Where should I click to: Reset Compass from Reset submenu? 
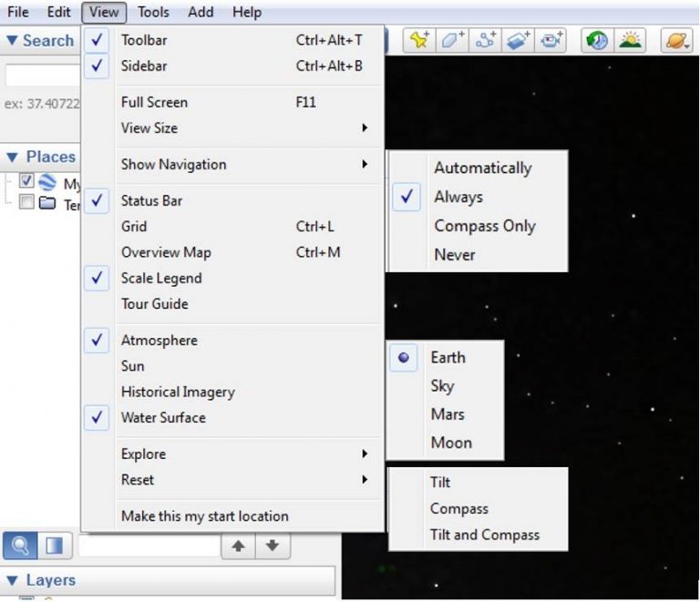478,509
